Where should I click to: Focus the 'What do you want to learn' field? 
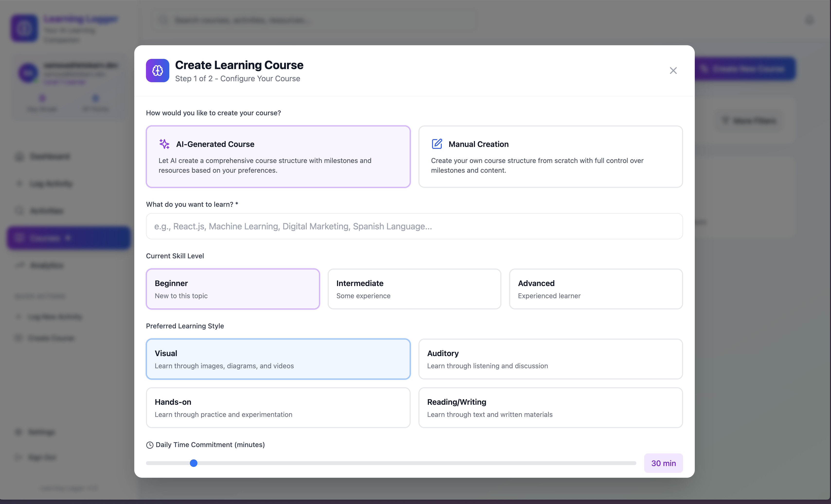414,226
